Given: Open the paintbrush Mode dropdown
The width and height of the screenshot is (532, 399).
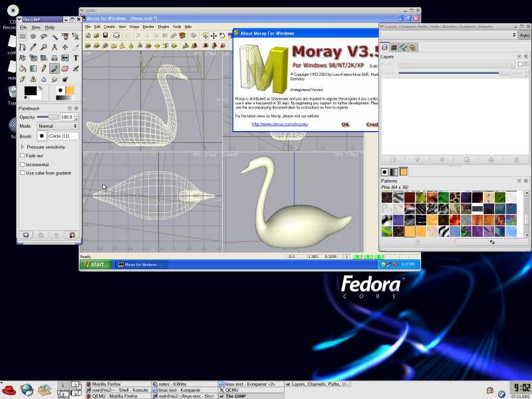Looking at the screenshot, I should pyautogui.click(x=57, y=126).
